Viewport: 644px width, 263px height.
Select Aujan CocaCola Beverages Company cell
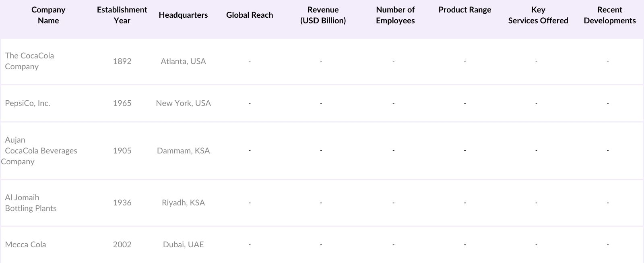pyautogui.click(x=39, y=151)
